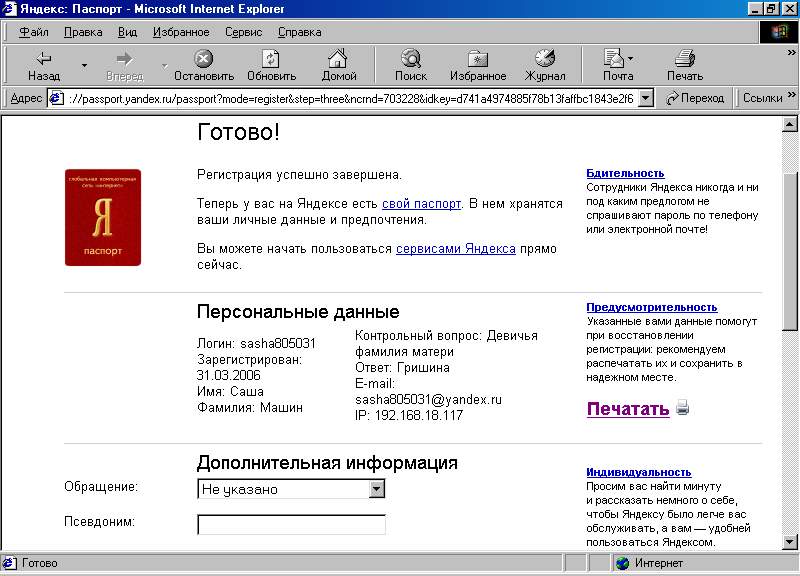Open the Индивидуальность link
The height and width of the screenshot is (576, 800).
639,472
